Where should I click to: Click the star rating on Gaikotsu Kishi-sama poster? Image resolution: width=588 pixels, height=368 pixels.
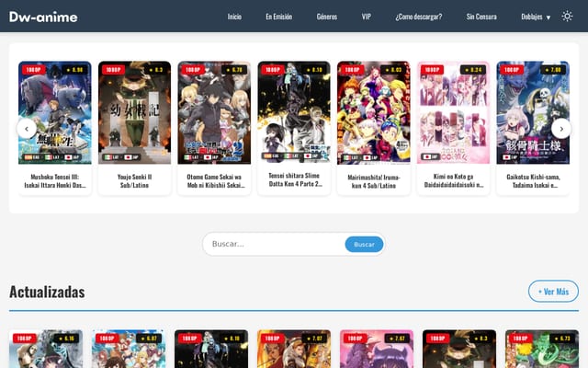point(553,70)
